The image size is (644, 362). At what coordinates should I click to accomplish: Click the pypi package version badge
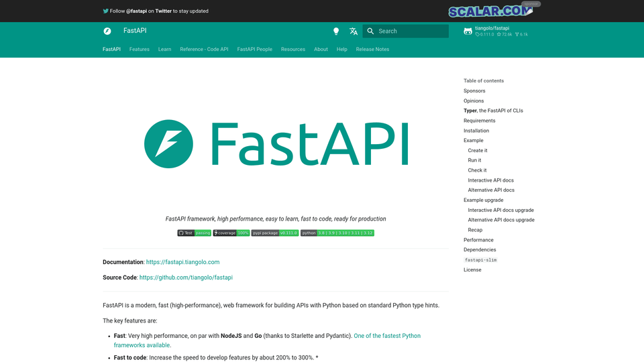[275, 233]
